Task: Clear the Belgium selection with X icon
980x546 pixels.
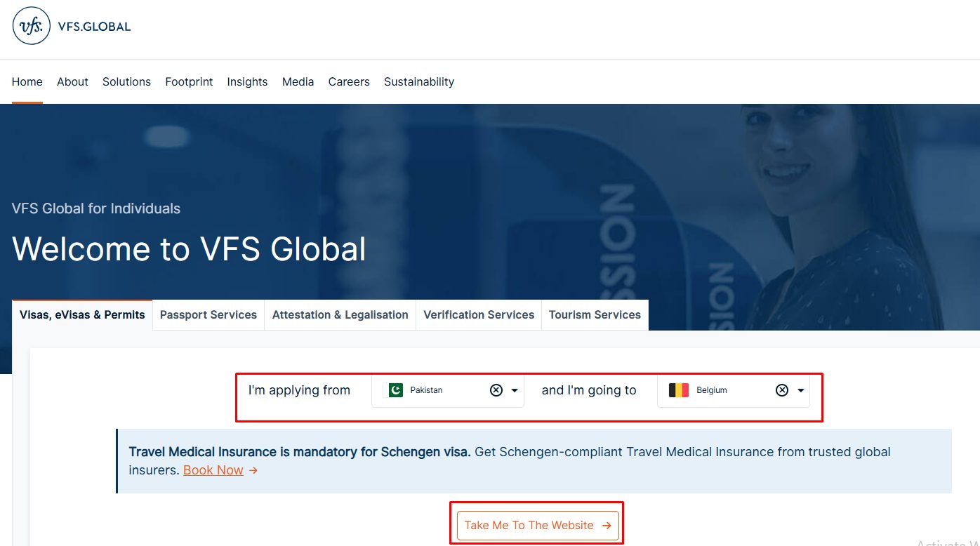Action: [782, 390]
